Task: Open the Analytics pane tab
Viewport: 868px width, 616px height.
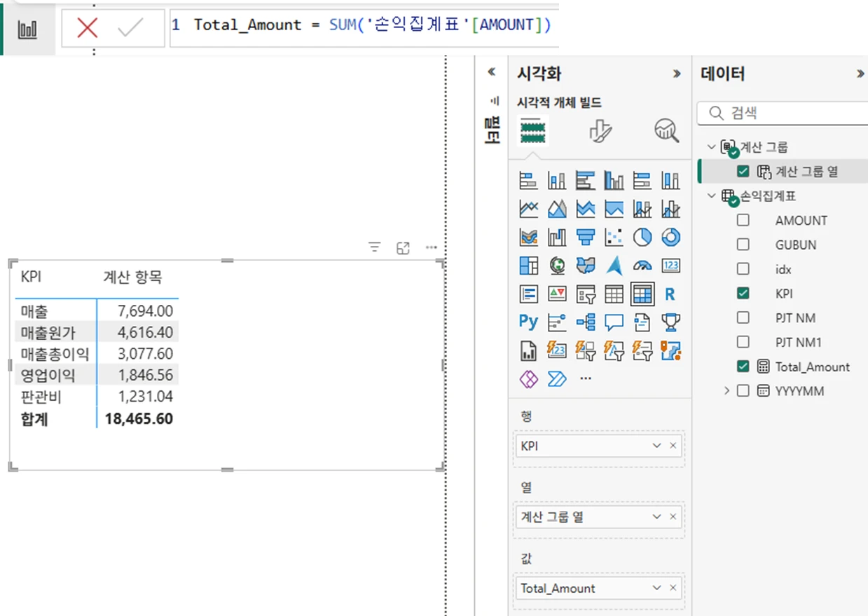Action: point(666,130)
